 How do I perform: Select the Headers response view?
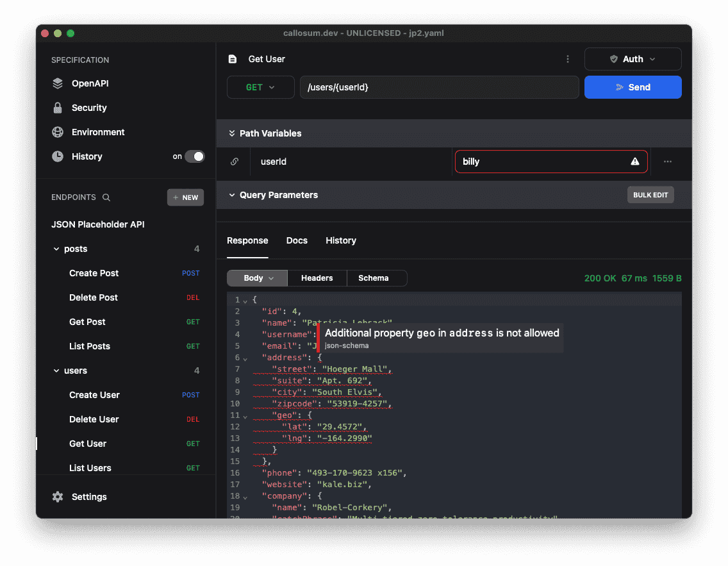click(x=317, y=278)
